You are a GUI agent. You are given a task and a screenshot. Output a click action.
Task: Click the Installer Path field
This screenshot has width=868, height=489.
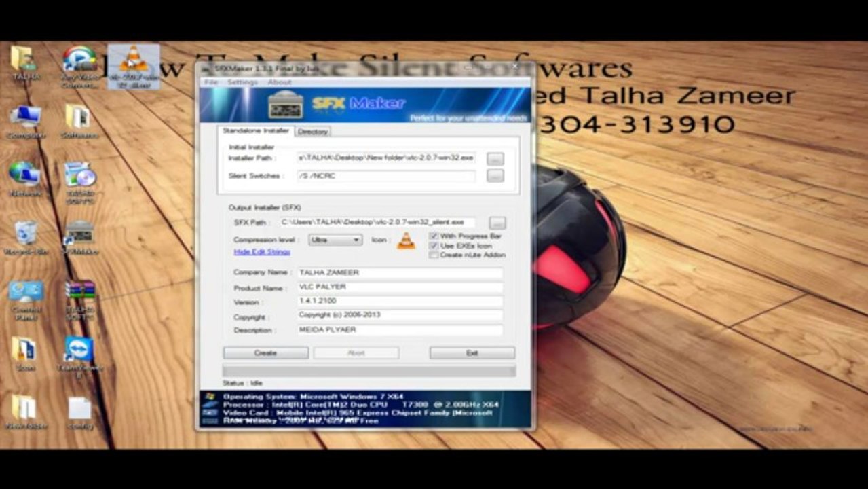point(386,158)
